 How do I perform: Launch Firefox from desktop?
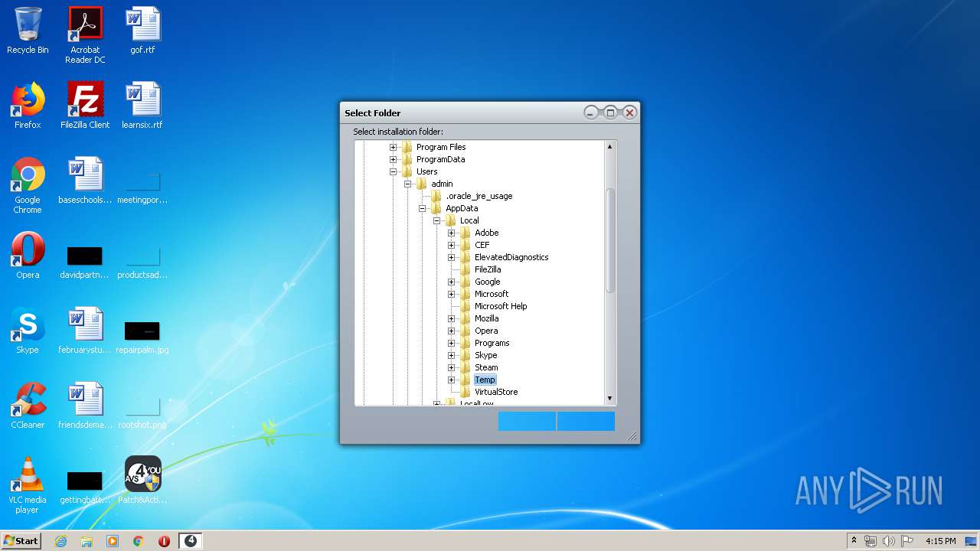click(x=28, y=106)
